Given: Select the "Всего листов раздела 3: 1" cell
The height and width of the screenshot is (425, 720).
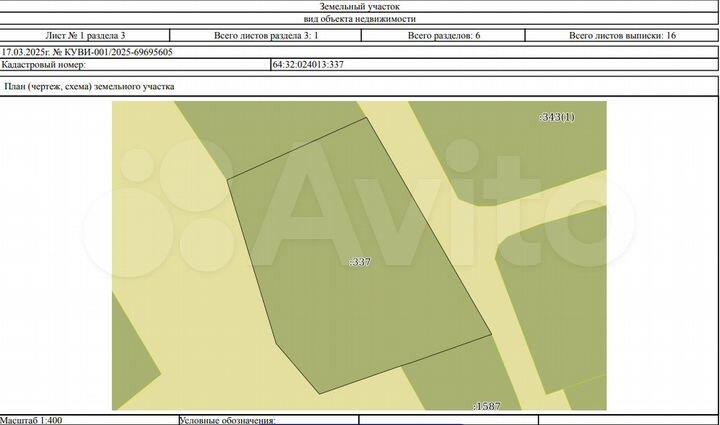Looking at the screenshot, I should click(x=264, y=35).
